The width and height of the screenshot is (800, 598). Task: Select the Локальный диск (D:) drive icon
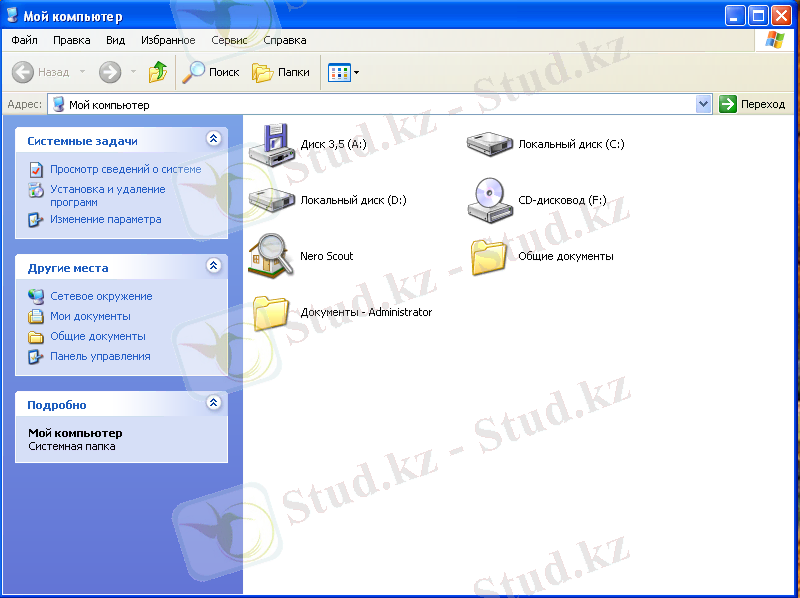tap(270, 200)
